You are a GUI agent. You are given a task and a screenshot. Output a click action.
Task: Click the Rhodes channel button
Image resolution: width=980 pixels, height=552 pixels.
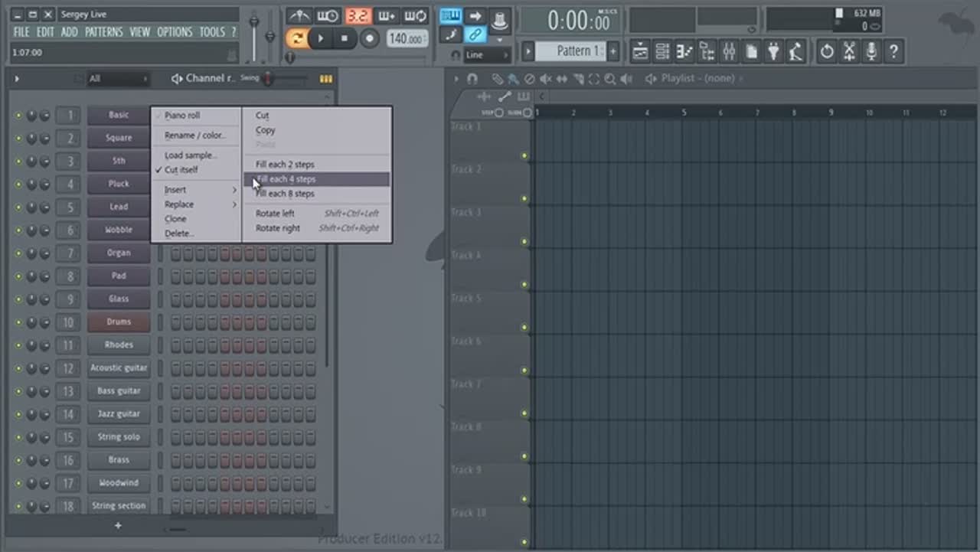[119, 345]
